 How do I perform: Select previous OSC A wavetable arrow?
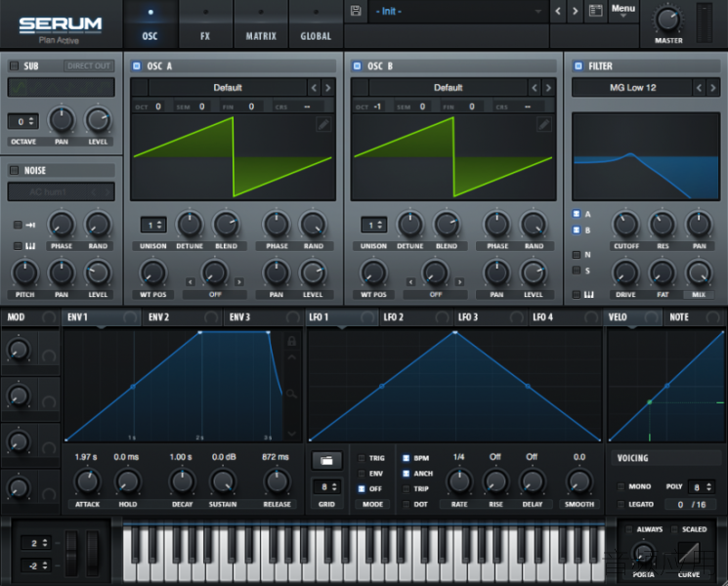click(x=315, y=88)
